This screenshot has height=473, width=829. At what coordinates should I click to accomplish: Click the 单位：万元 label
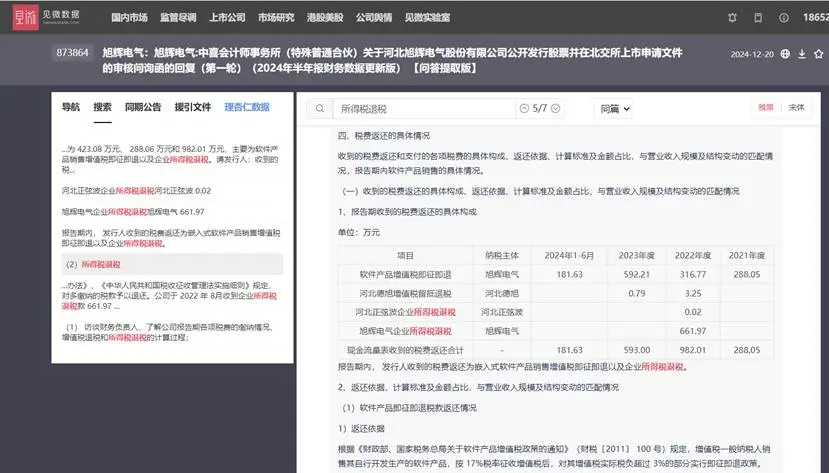point(358,233)
